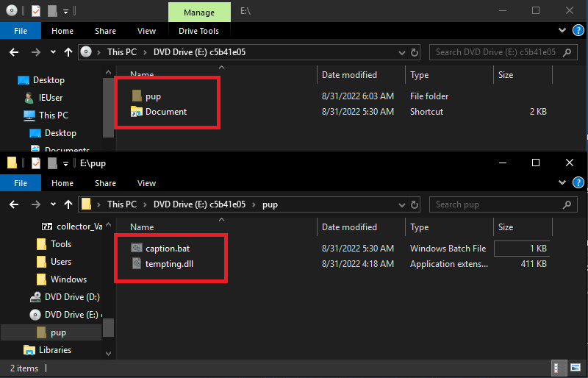Click DVD Drive (E:) breadcrumb in E:\pup window
This screenshot has height=378, width=588.
click(199, 204)
